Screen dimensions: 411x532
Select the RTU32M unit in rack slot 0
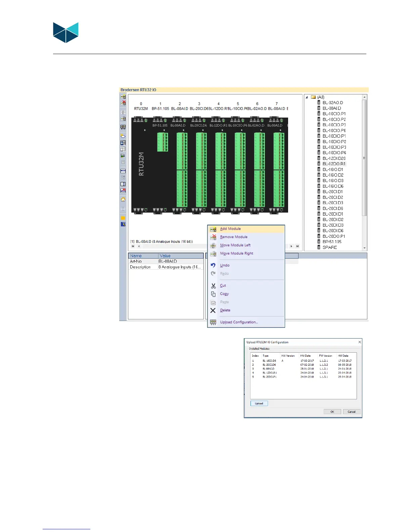coord(141,165)
